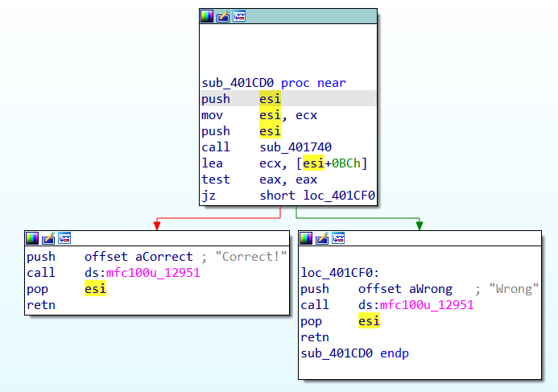Viewport: 558px width, 392px height.
Task: Click the color icon of the sub_401CD0 node
Action: pyautogui.click(x=207, y=16)
